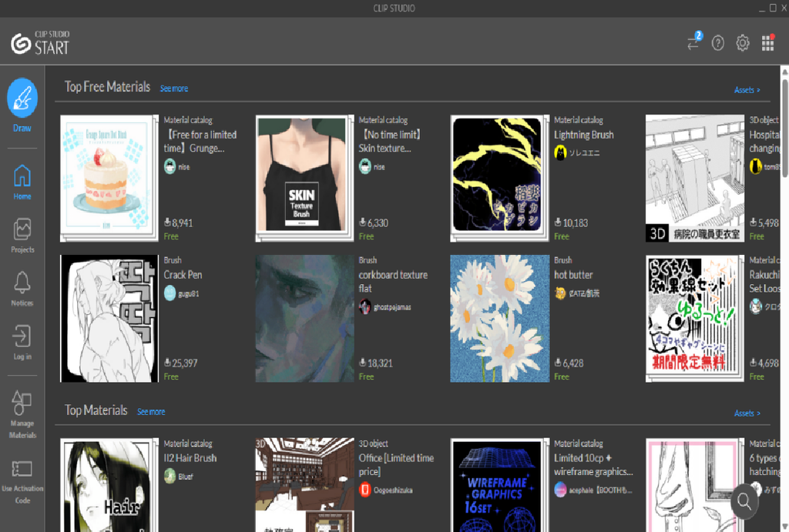Open Assets link in Top Materials row
Viewport: 789px width, 532px height.
pos(747,413)
